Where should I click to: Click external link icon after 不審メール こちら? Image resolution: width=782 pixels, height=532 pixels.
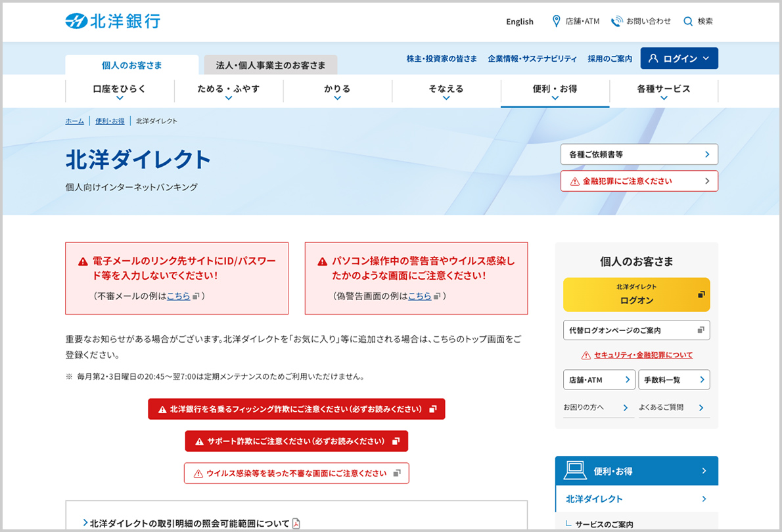click(196, 296)
